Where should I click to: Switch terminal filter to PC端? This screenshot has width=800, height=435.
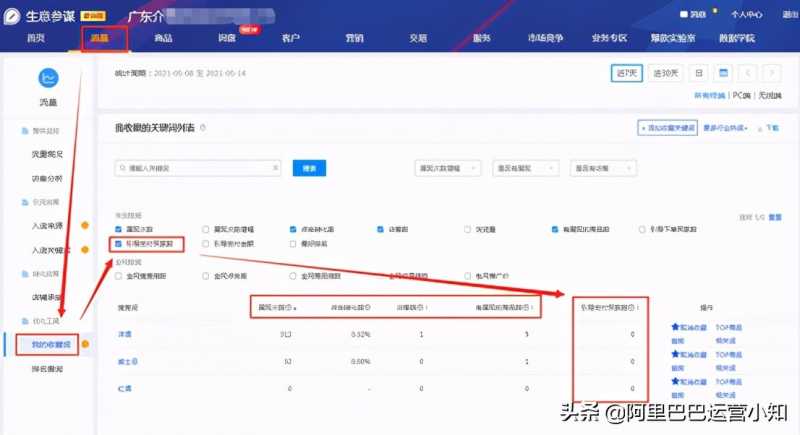pyautogui.click(x=741, y=95)
